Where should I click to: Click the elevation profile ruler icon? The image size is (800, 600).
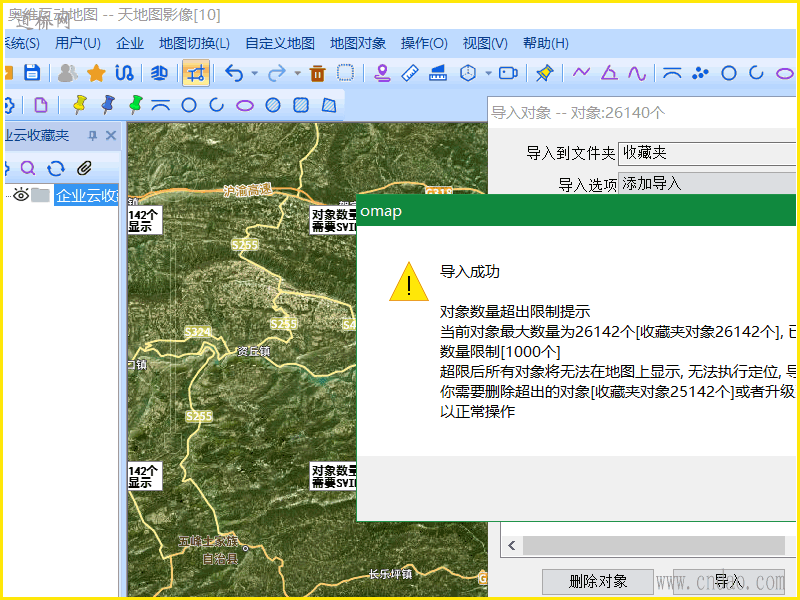[x=438, y=73]
